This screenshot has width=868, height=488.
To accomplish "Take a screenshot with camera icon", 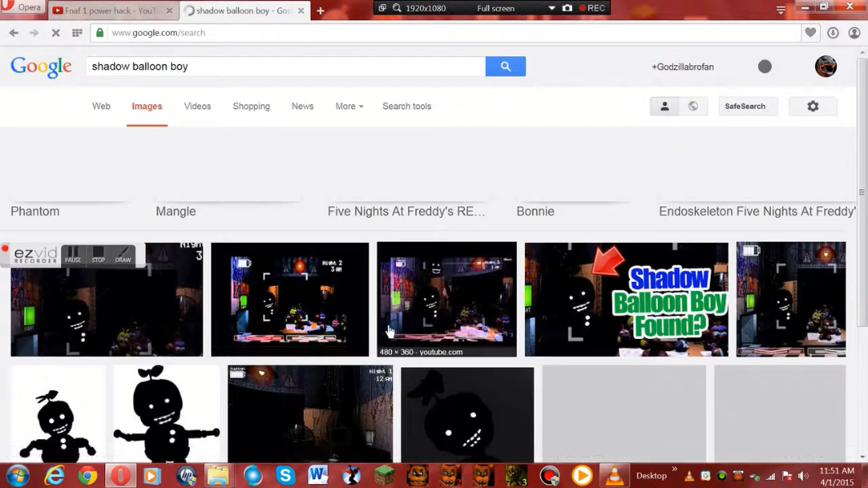I will pos(567,8).
